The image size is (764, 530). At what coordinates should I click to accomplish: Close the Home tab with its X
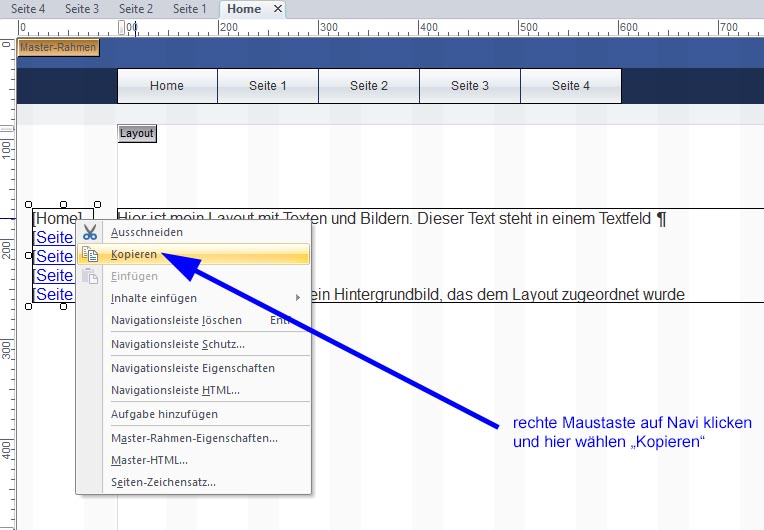[278, 9]
